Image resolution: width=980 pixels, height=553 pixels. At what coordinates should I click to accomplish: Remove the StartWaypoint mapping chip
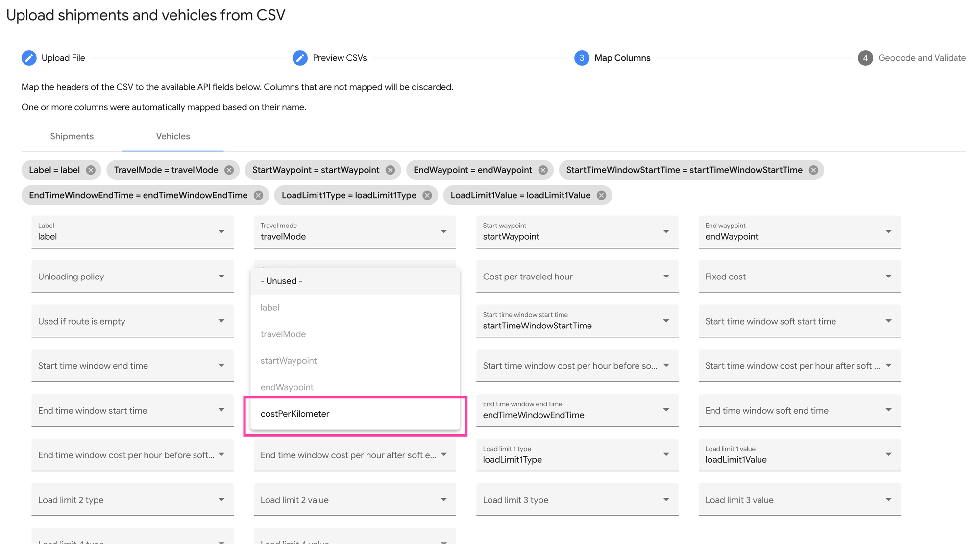click(x=390, y=170)
